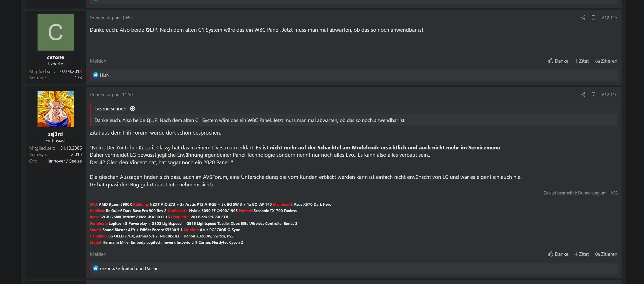Report ssj3rd's post with Melden
Image resolution: width=644 pixels, height=284 pixels.
98,254
